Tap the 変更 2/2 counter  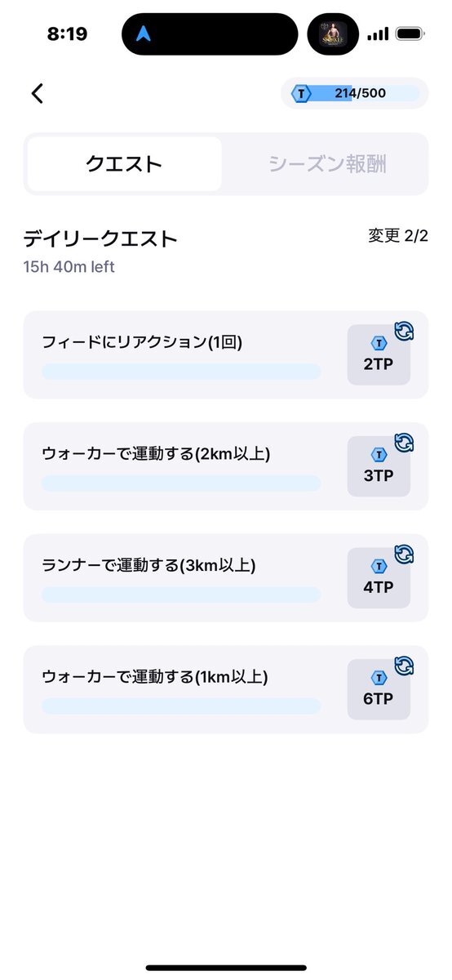click(x=398, y=237)
